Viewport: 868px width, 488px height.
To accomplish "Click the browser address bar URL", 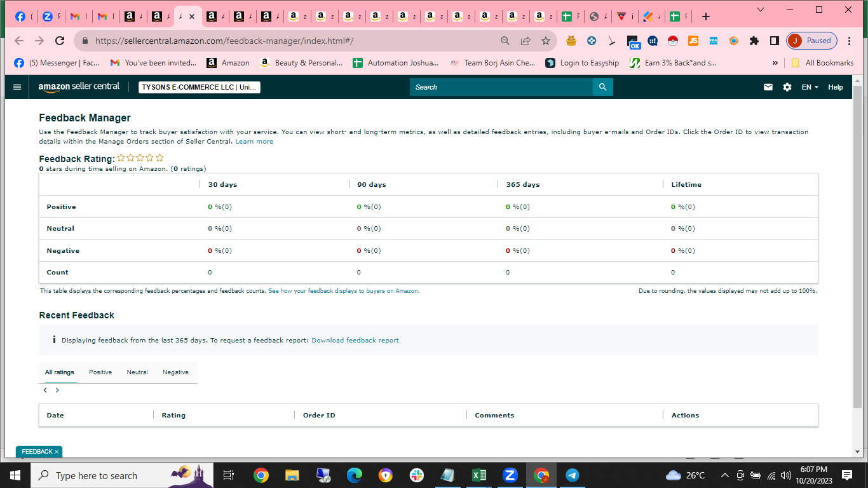I will tap(224, 41).
